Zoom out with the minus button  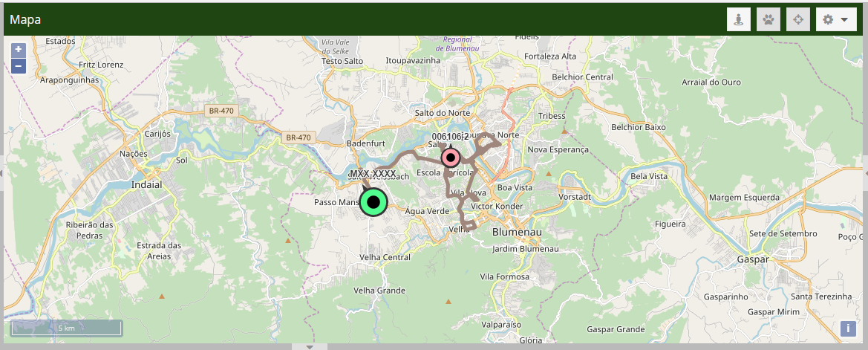pos(19,66)
